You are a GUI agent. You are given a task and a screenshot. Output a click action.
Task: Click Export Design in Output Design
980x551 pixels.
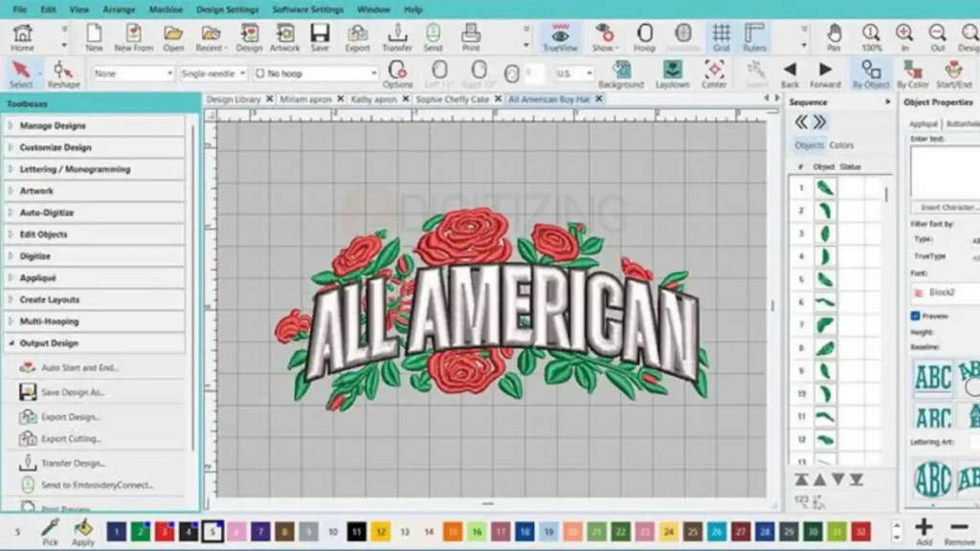(70, 417)
